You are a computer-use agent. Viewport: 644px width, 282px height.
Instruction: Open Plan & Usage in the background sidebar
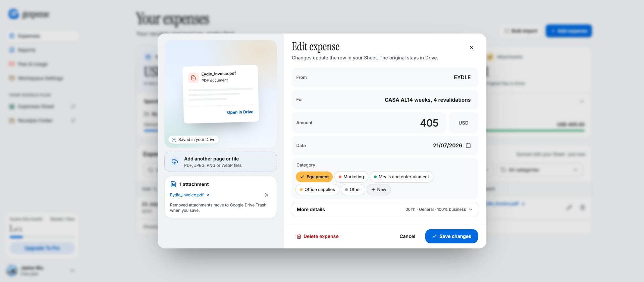coord(42,64)
